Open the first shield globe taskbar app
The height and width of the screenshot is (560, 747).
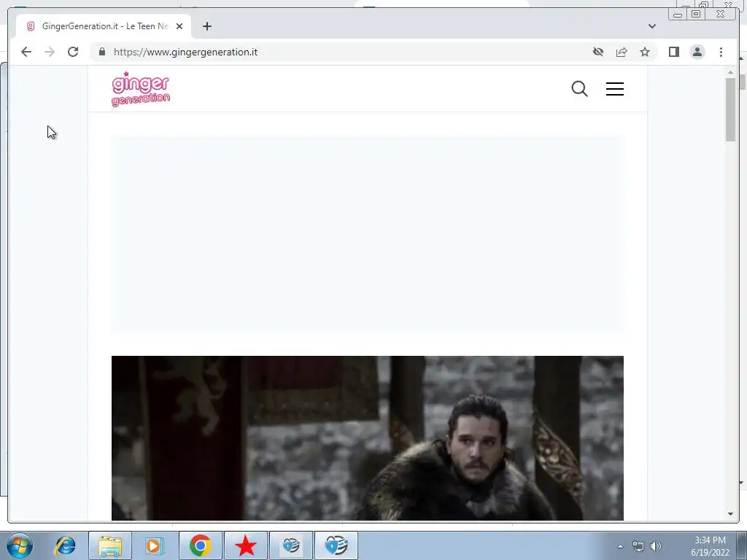(291, 545)
